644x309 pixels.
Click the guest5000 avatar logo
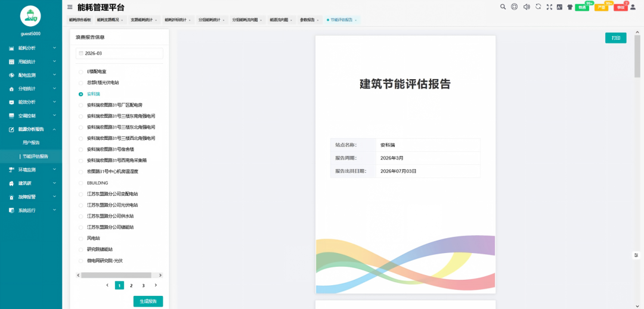(x=31, y=15)
